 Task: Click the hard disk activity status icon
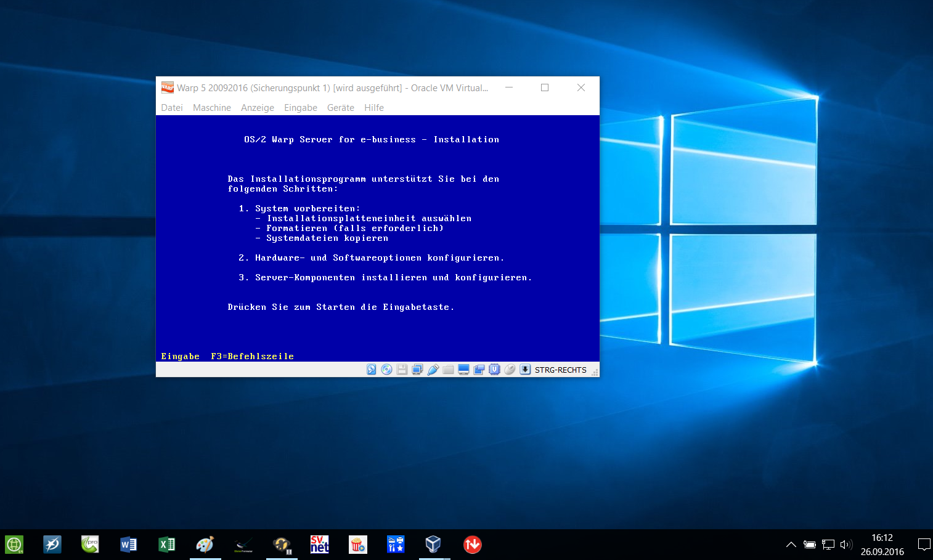tap(371, 370)
